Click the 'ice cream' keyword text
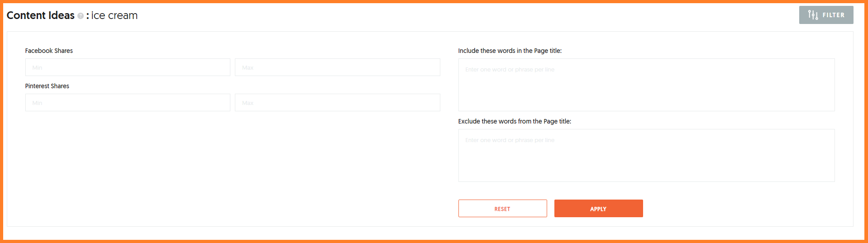The image size is (868, 243). 114,15
